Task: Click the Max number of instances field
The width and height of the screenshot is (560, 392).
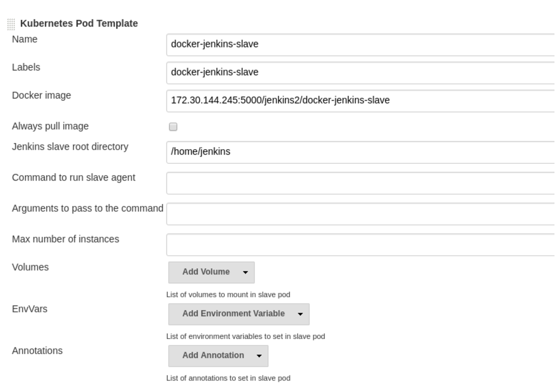Action: [360, 244]
